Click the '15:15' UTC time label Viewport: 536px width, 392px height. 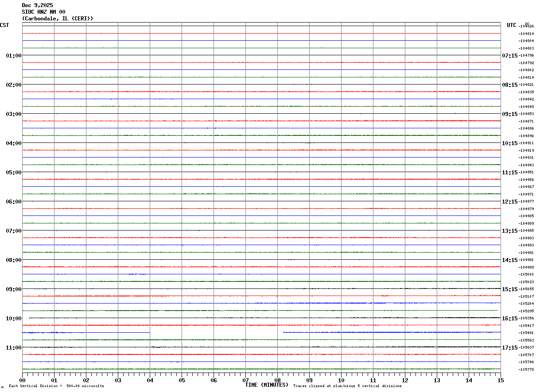pos(509,289)
